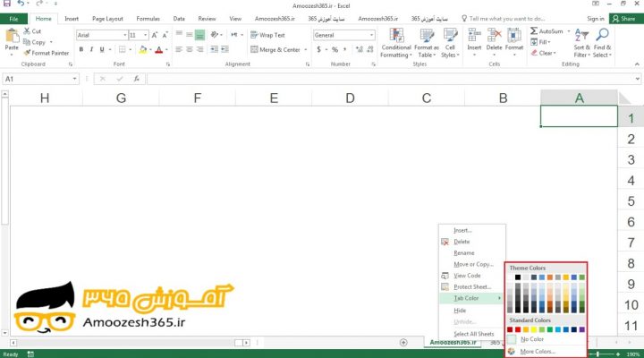This screenshot has width=644, height=358.
Task: Open Cell Styles gallery
Action: 450,43
